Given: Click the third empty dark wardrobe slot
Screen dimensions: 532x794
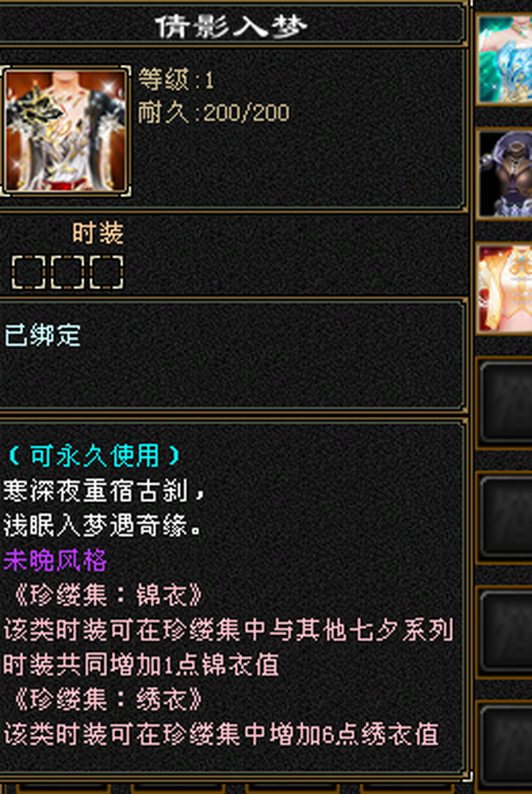Looking at the screenshot, I should tap(505, 632).
